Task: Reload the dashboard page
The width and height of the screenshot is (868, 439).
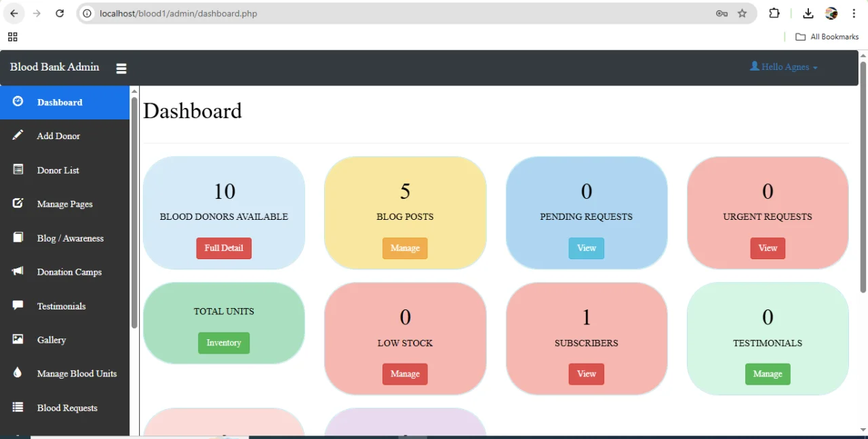Action: point(60,14)
